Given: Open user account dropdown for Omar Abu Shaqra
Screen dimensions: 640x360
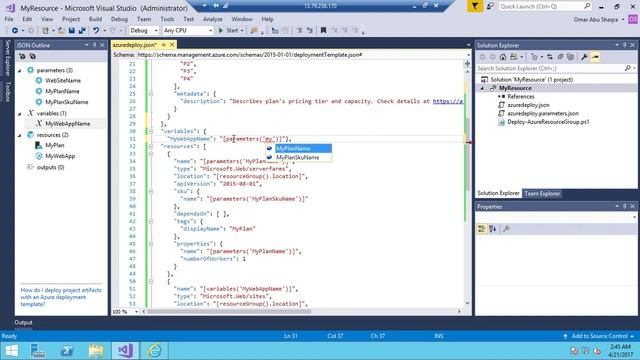Looking at the screenshot, I should point(623,20).
